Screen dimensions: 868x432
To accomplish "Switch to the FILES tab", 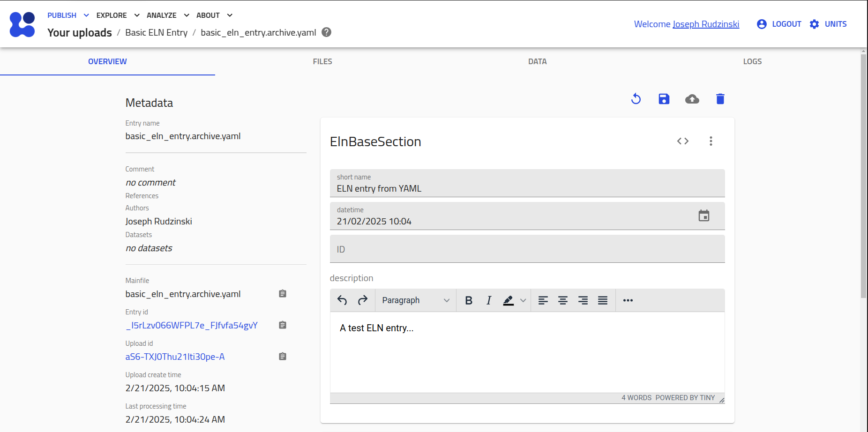I will click(322, 61).
